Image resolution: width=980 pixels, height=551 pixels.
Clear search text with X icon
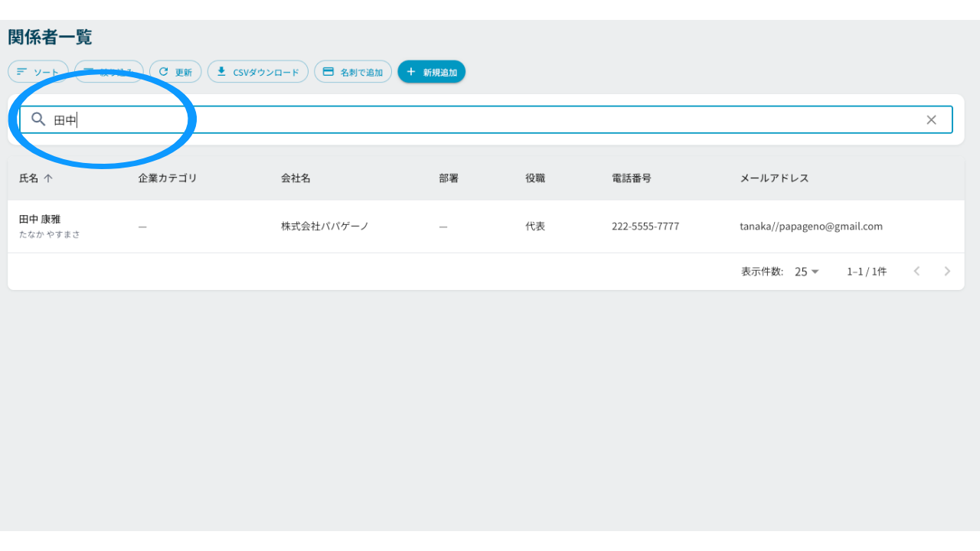tap(931, 119)
